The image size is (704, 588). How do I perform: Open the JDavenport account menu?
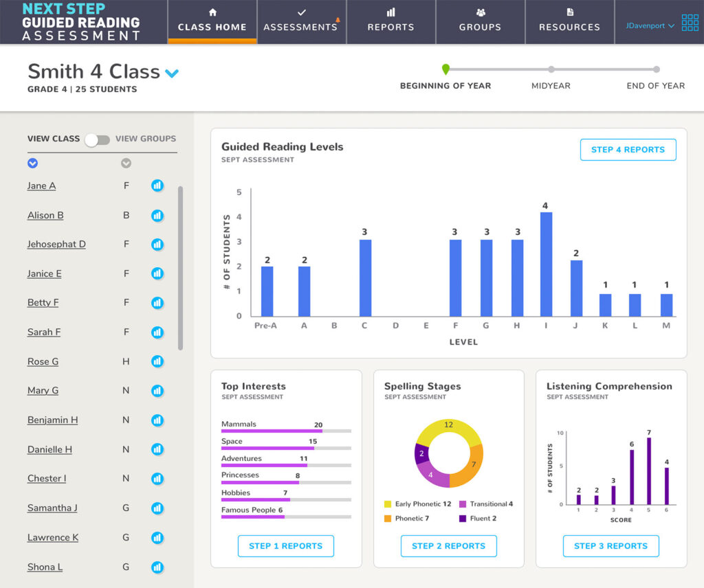(650, 25)
